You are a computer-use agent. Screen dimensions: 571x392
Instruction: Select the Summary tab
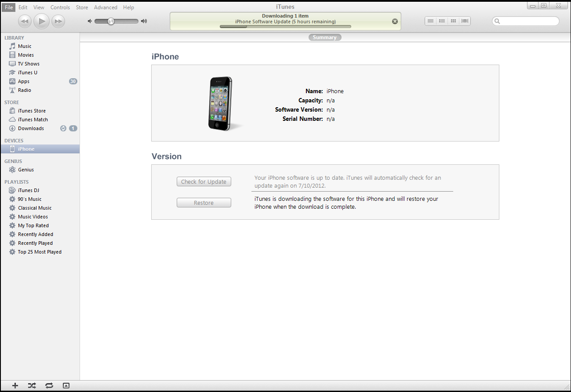tap(325, 37)
